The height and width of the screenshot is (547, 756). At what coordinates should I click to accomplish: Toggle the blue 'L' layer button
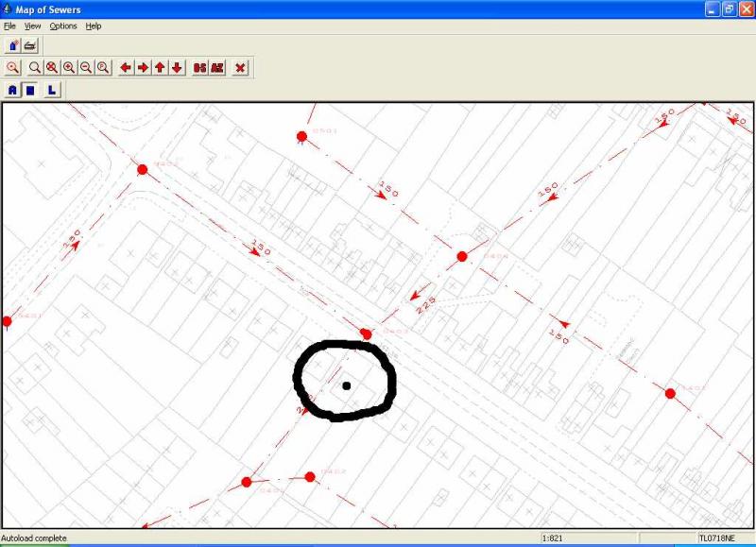51,90
